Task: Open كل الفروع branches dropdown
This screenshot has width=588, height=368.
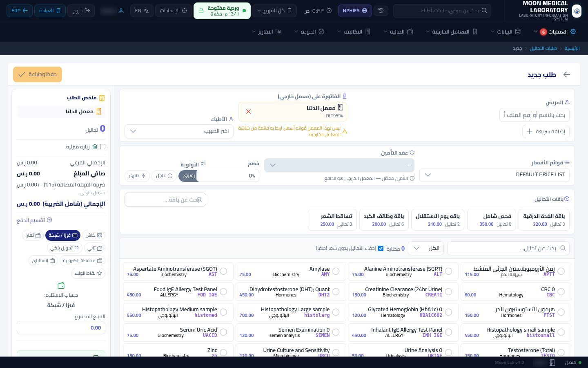Action: (274, 11)
